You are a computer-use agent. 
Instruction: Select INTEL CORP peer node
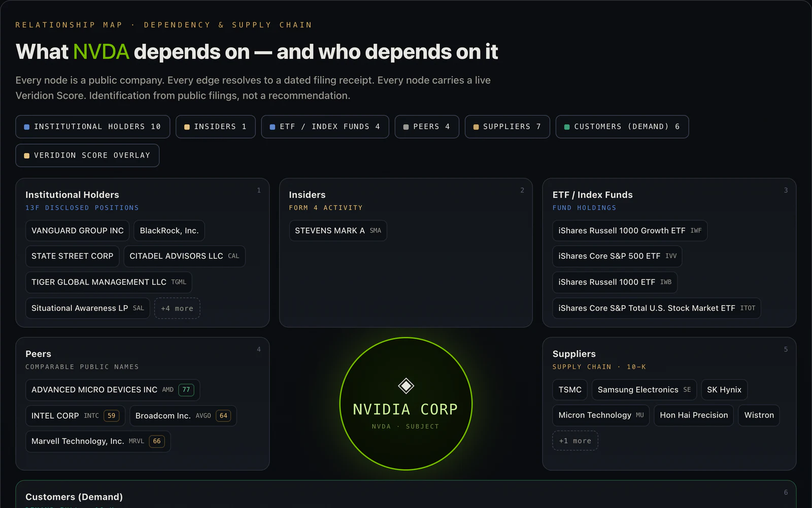75,416
